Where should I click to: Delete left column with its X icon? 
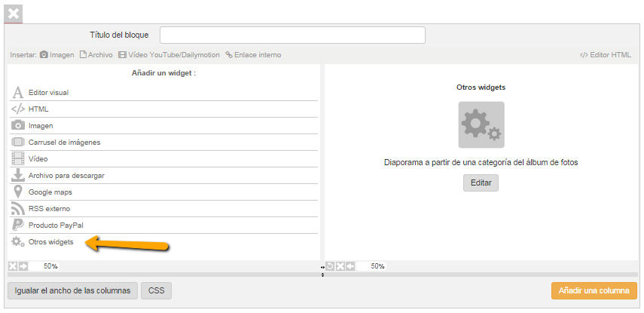coord(13,266)
